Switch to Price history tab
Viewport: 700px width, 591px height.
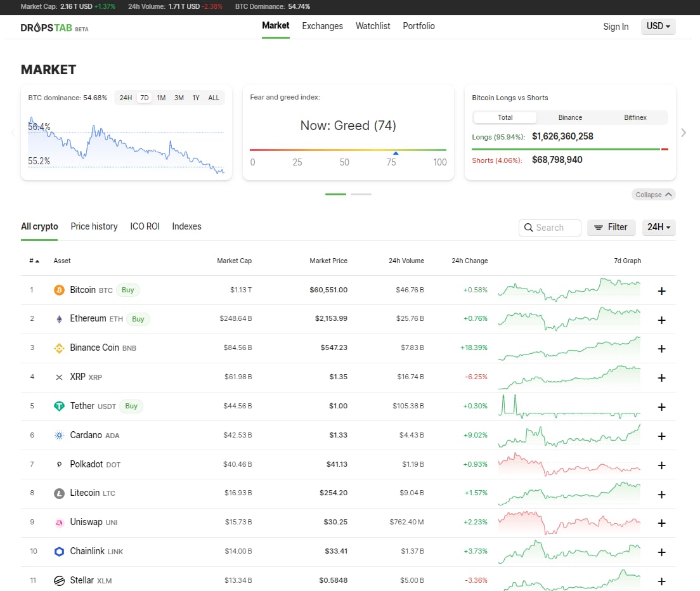click(x=94, y=227)
